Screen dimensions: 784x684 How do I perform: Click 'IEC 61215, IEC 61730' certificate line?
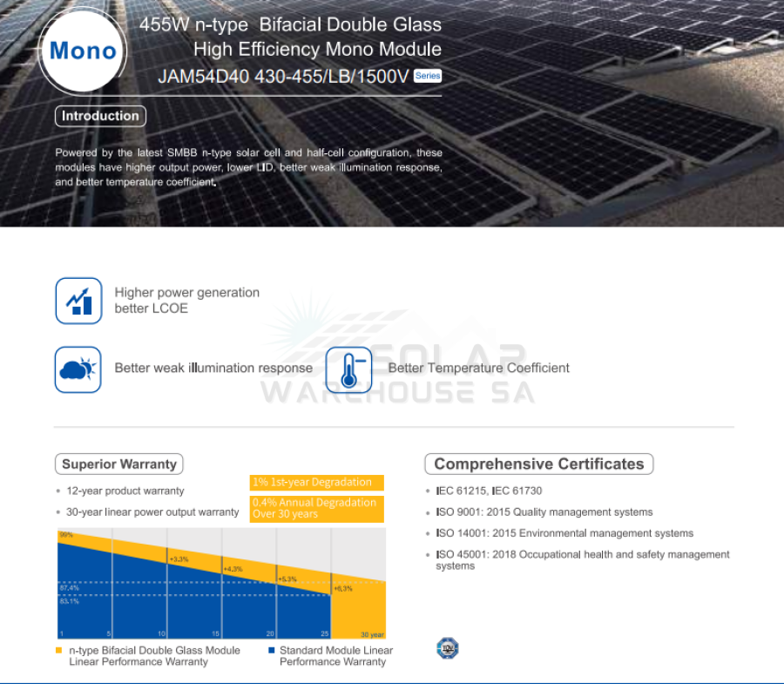coord(489,491)
